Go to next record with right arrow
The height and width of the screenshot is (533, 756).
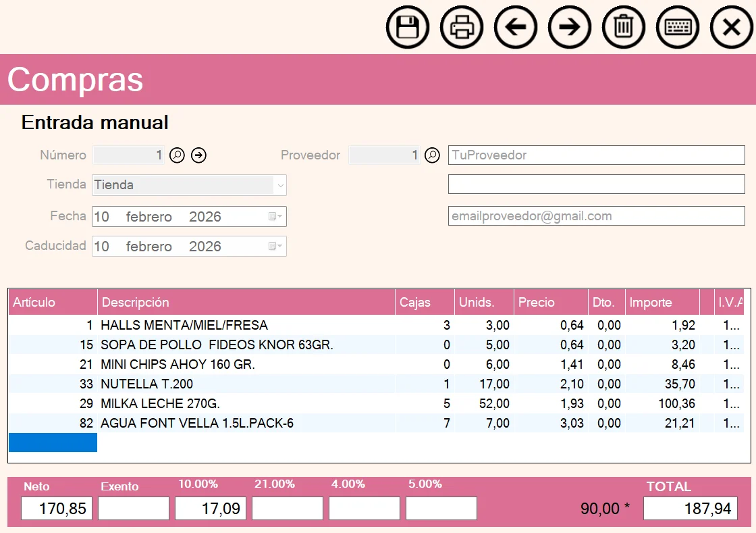[x=570, y=28]
